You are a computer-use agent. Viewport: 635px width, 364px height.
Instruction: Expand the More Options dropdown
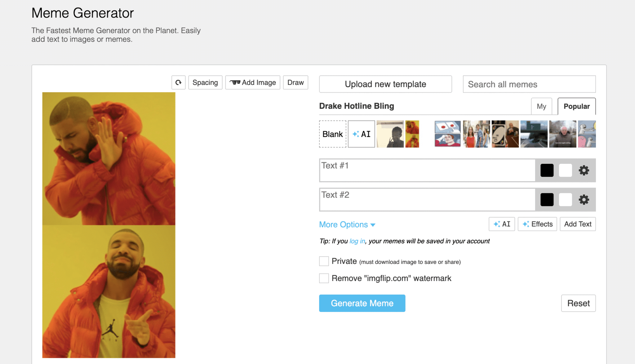347,225
